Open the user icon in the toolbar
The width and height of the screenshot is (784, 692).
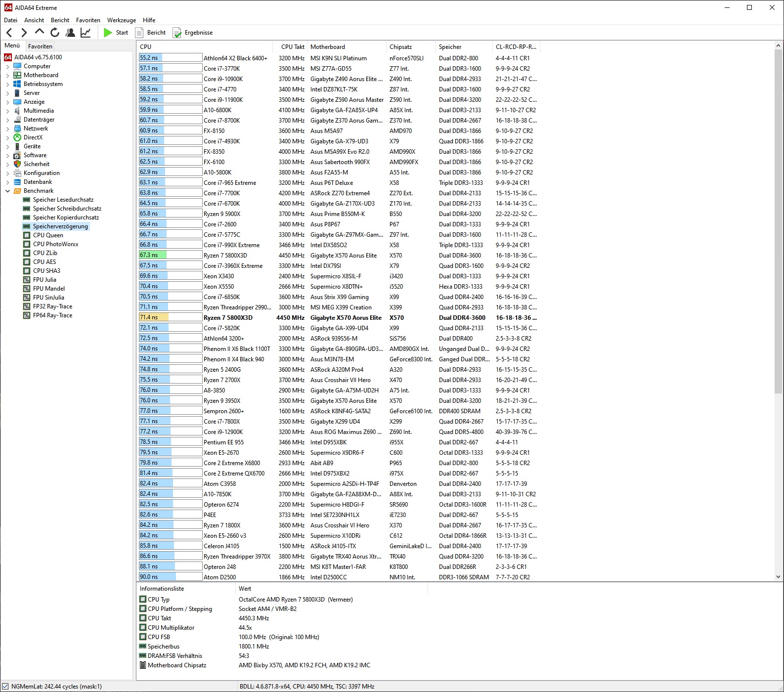coord(70,33)
